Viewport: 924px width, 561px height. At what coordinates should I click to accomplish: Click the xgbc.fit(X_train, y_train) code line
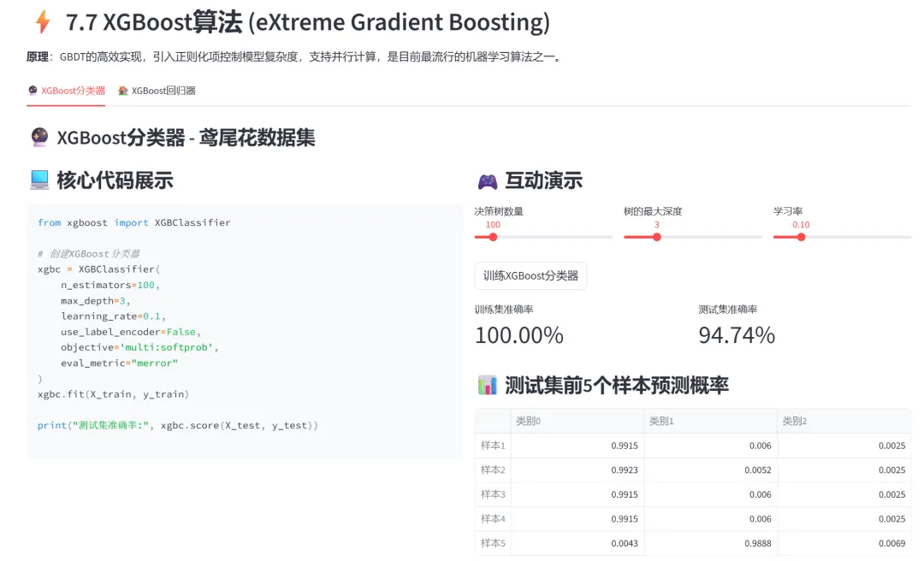[x=113, y=394]
